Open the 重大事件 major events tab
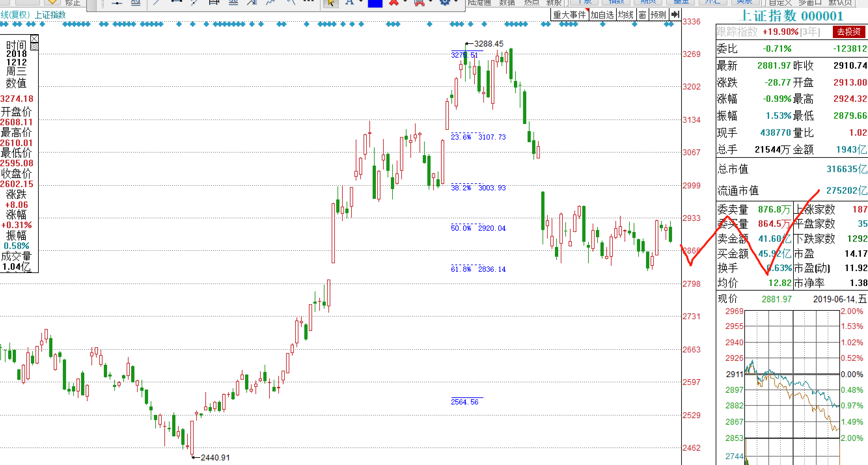Image resolution: width=868 pixels, height=465 pixels. pyautogui.click(x=570, y=15)
